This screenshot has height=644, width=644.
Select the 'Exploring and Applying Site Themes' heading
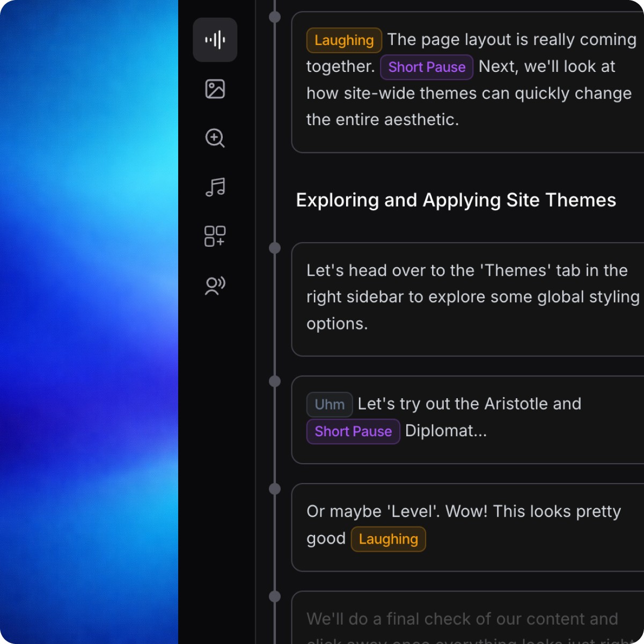456,200
